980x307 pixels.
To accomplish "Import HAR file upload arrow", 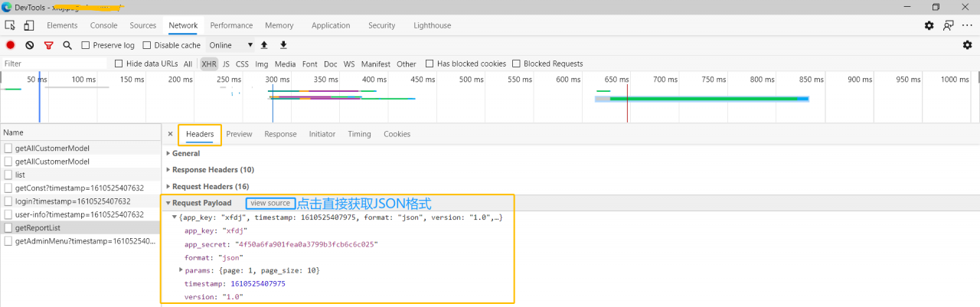I will 264,45.
